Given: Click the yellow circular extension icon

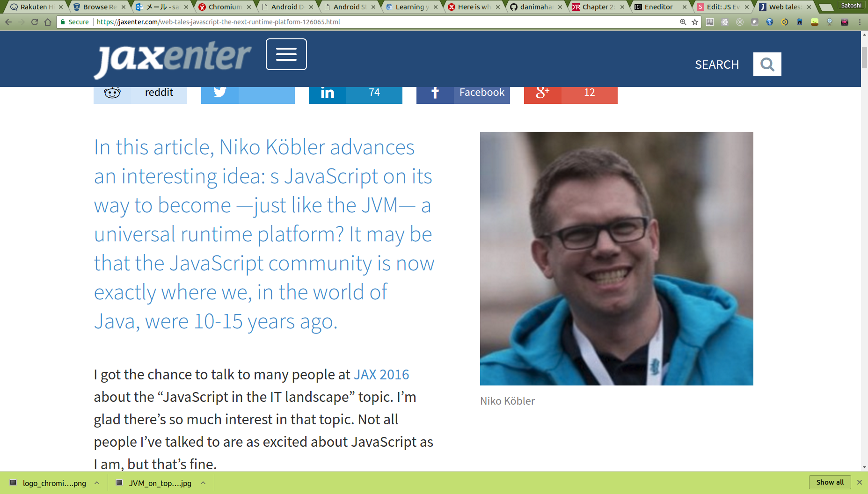Looking at the screenshot, I should point(785,22).
